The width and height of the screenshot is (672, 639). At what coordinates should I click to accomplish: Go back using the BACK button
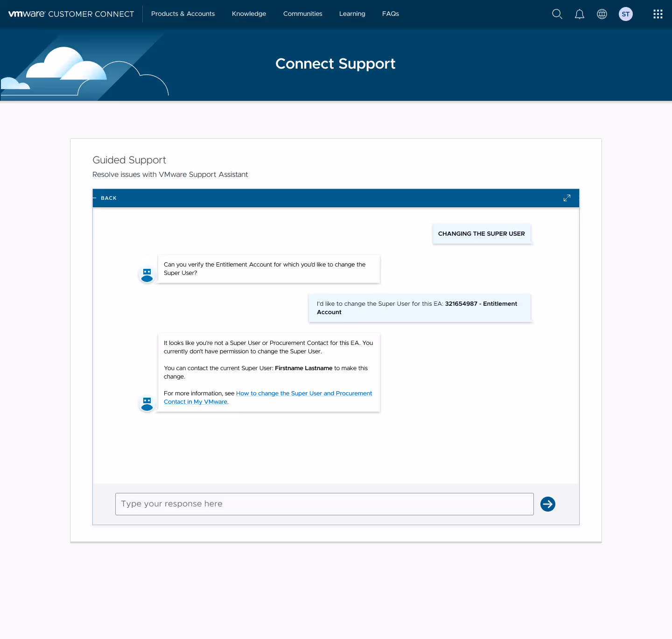coord(106,198)
